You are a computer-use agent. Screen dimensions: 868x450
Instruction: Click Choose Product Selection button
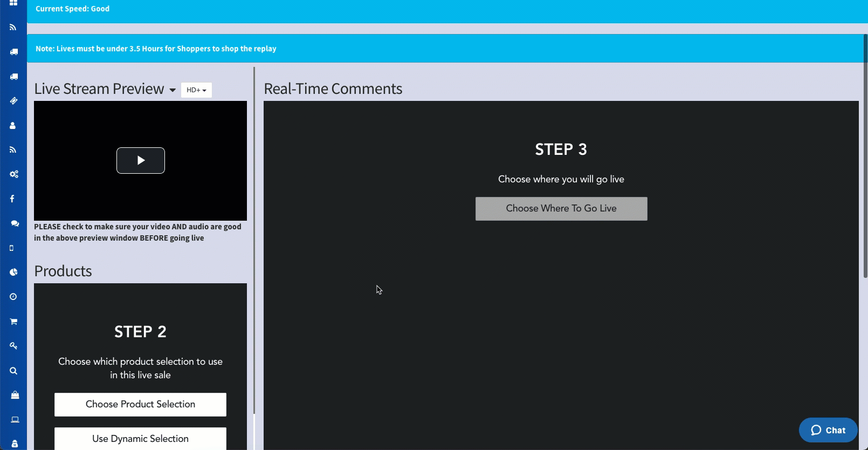click(x=140, y=405)
